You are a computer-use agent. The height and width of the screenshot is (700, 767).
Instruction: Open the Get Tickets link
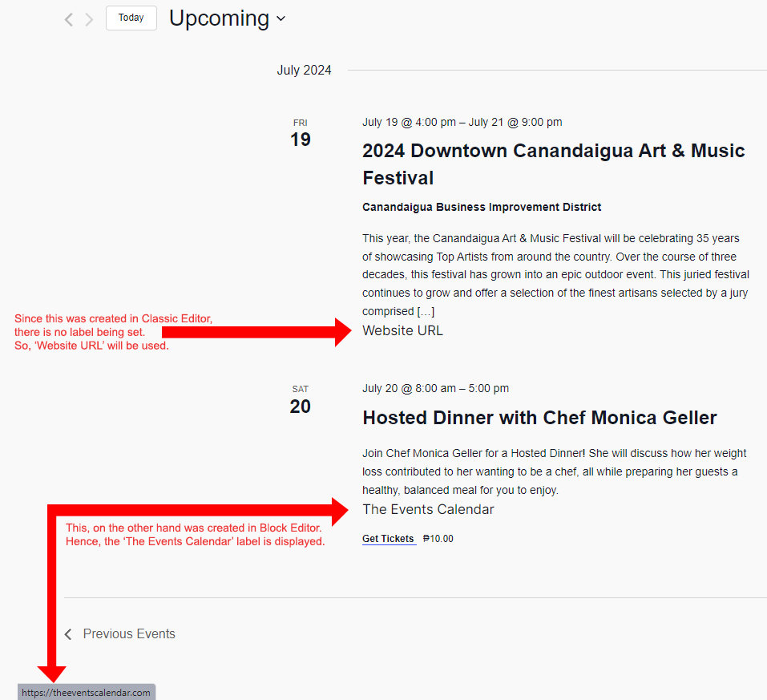tap(389, 538)
